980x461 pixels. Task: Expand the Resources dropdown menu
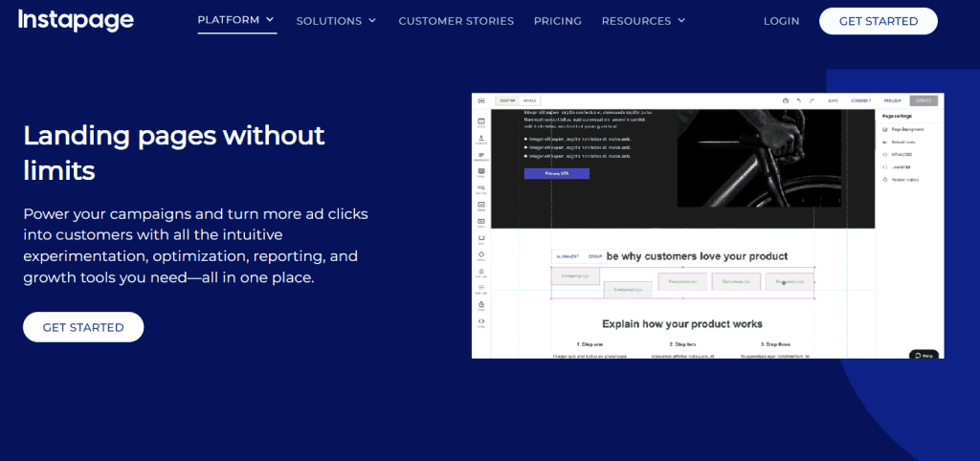tap(643, 21)
